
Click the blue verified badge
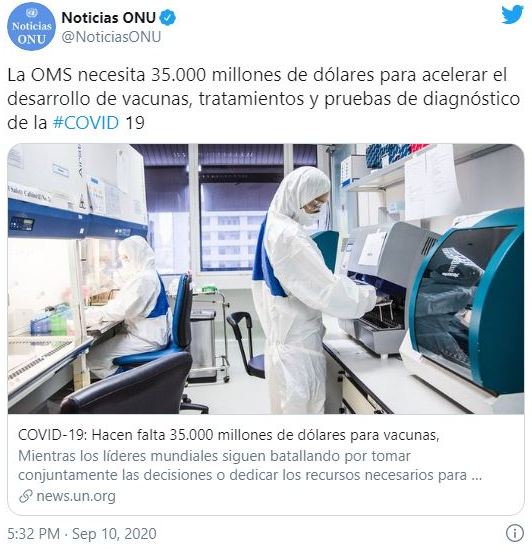(168, 18)
